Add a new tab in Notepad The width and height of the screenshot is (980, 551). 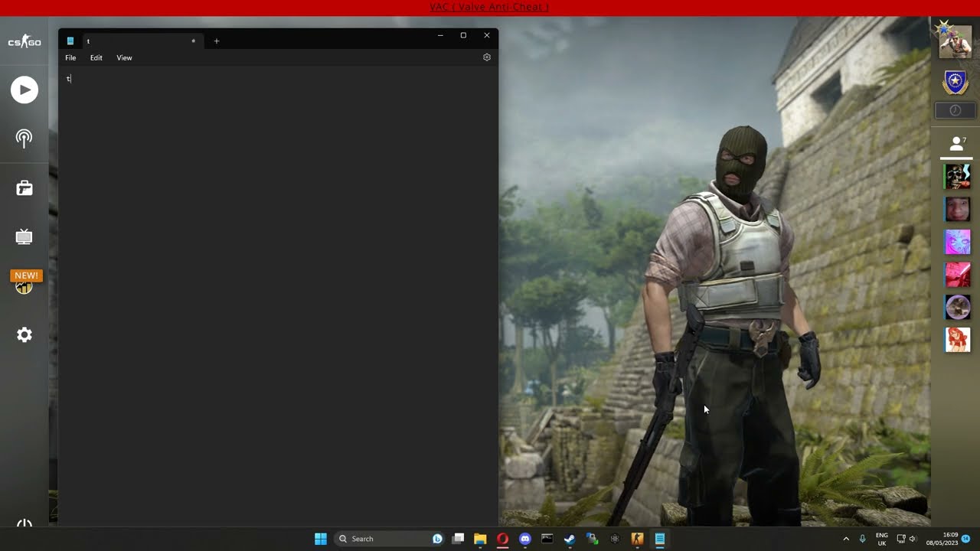[217, 41]
